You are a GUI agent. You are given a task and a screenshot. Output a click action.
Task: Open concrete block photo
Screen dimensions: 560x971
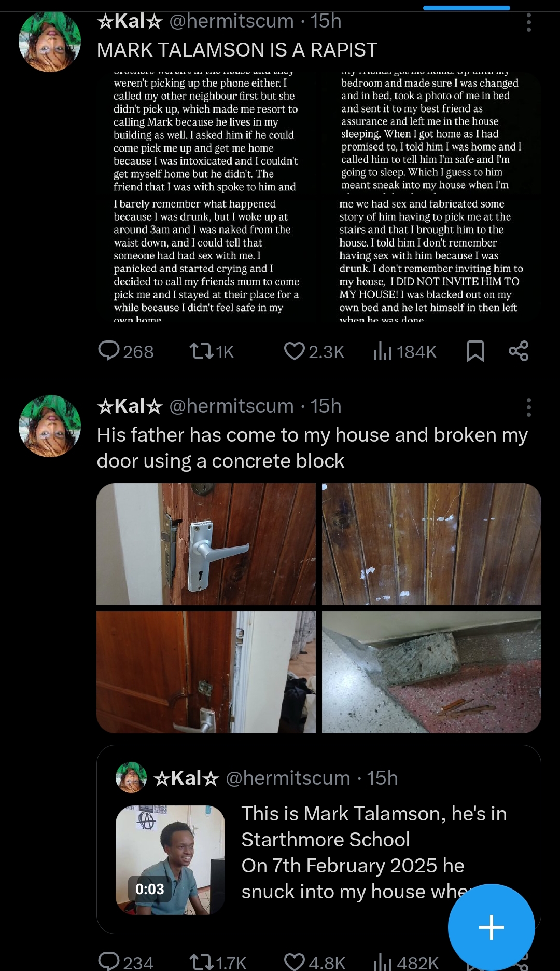point(431,672)
